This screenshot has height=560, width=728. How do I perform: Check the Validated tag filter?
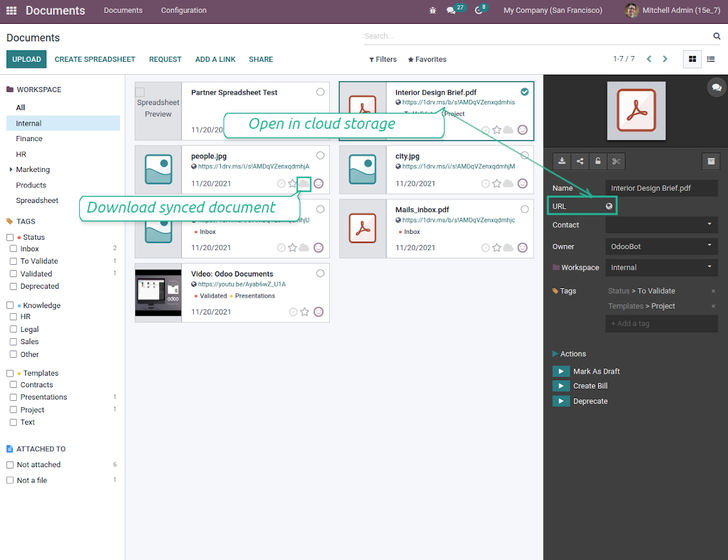click(x=14, y=273)
